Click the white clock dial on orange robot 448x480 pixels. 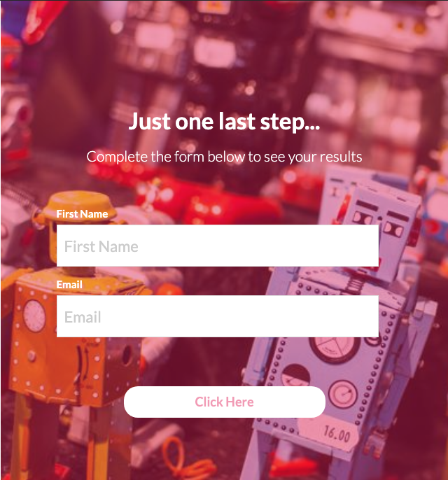click(x=34, y=316)
